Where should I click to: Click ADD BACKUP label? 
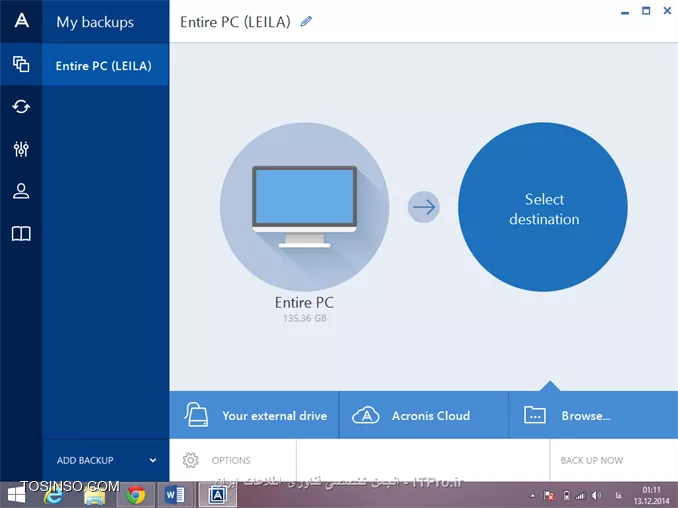pos(85,460)
